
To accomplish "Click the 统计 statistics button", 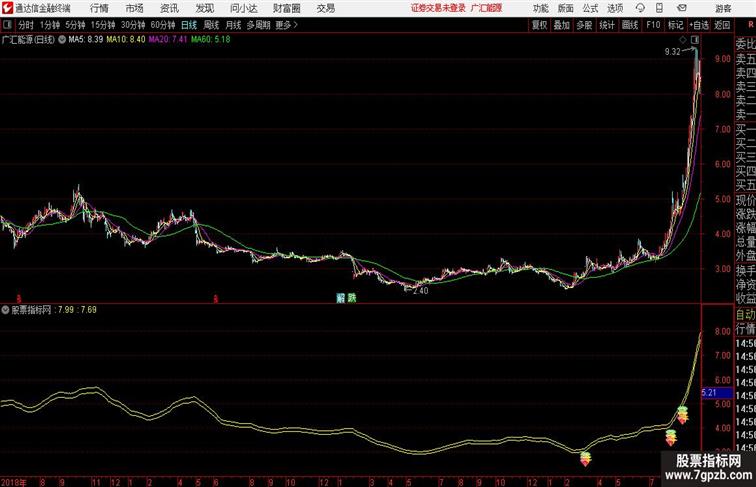I will [x=607, y=25].
